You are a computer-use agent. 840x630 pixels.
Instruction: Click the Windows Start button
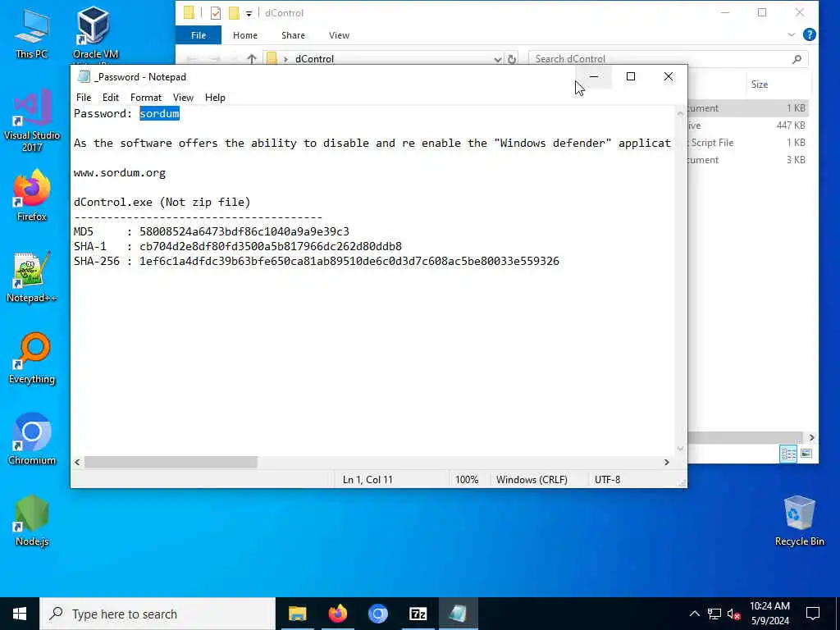20,614
